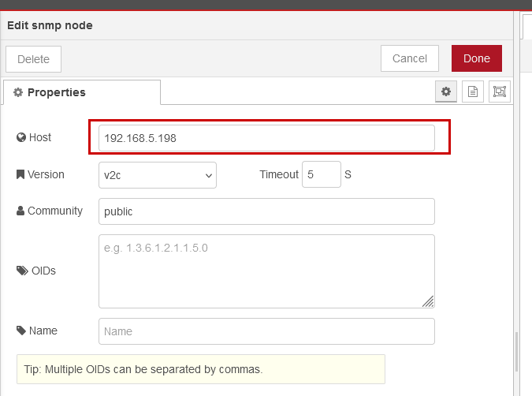Switch to the Properties tab
The height and width of the screenshot is (396, 532).
pos(82,92)
